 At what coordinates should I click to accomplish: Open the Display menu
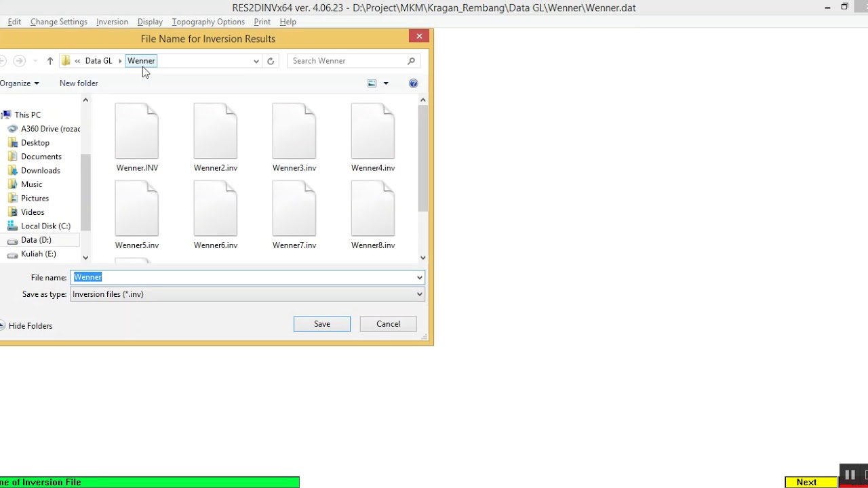(x=150, y=22)
